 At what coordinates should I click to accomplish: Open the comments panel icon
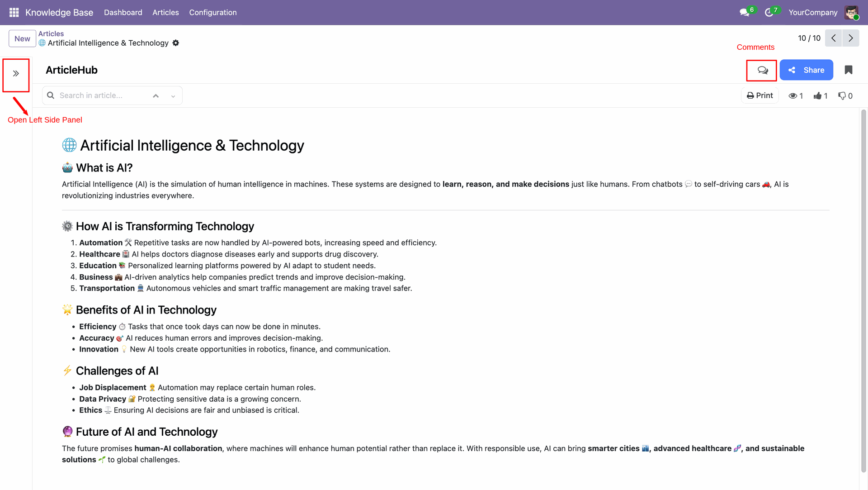(x=762, y=70)
